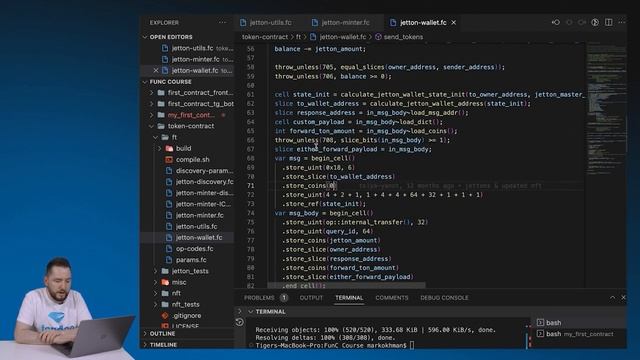
Task: Collapse the OPEN EDITORS section
Action: 145,37
